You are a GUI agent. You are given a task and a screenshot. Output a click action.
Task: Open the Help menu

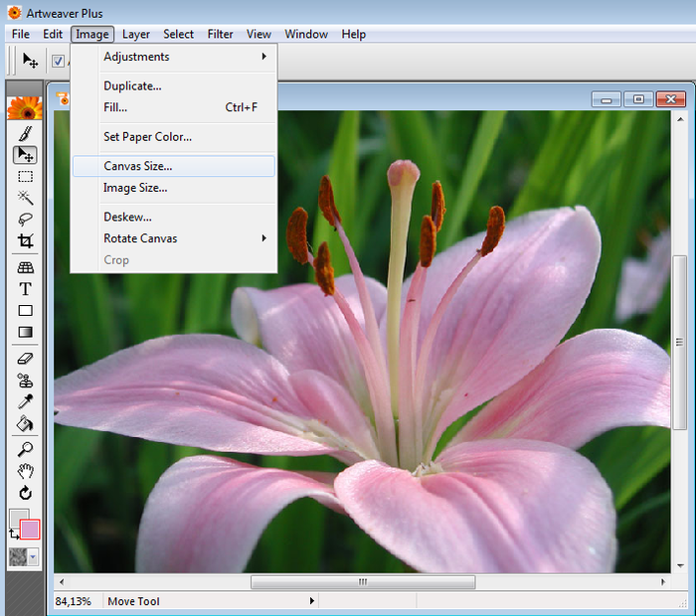(353, 34)
